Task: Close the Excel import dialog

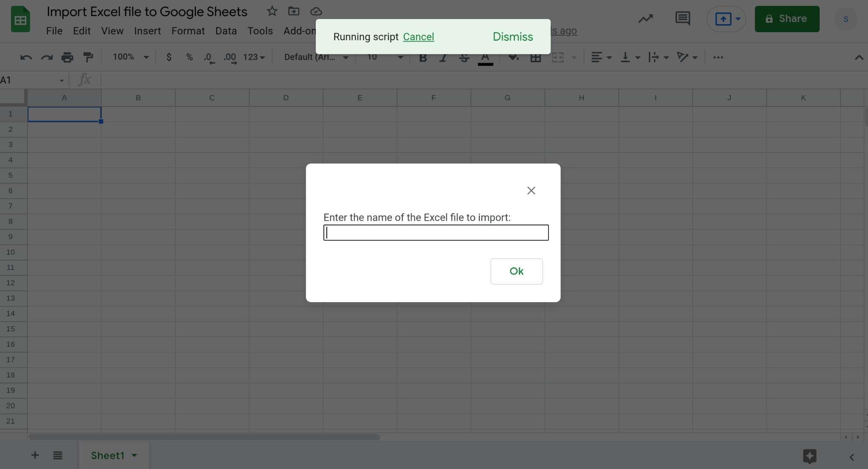Action: (x=531, y=191)
